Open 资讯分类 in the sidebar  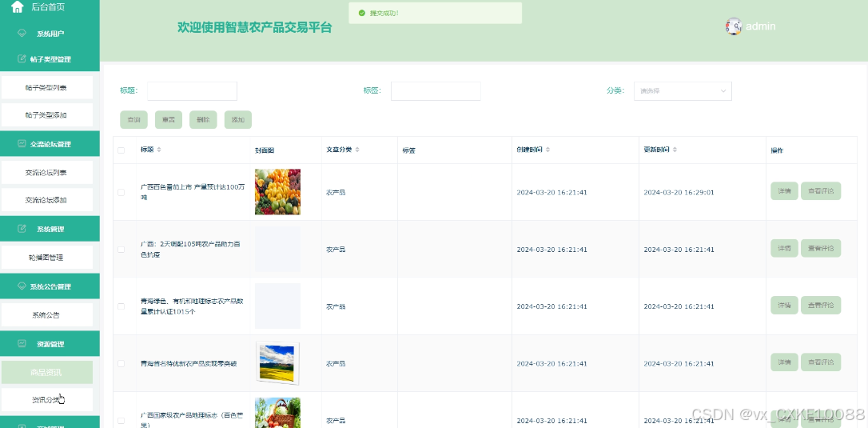[46, 400]
